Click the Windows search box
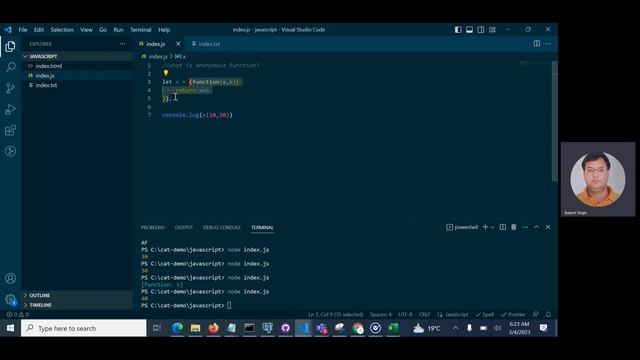 click(84, 328)
